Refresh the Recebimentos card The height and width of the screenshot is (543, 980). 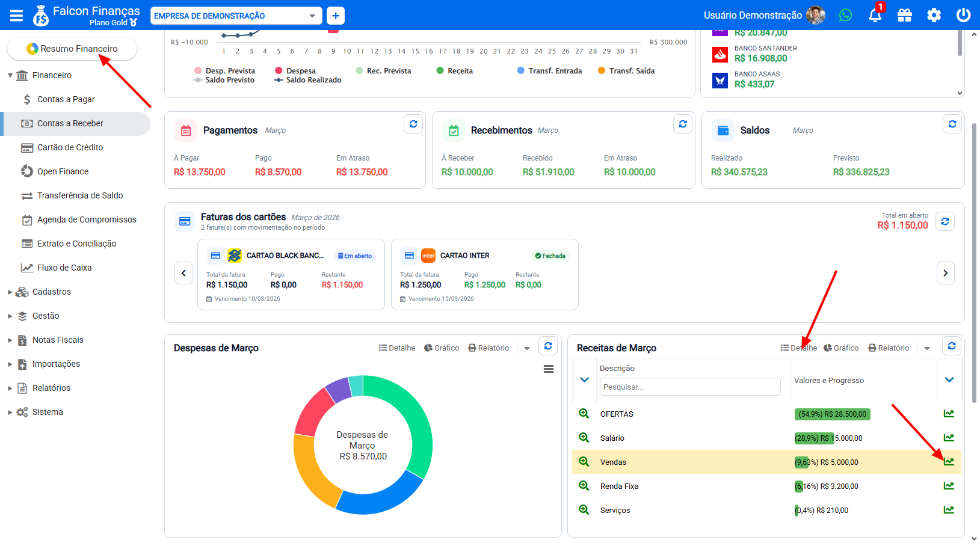coord(683,124)
